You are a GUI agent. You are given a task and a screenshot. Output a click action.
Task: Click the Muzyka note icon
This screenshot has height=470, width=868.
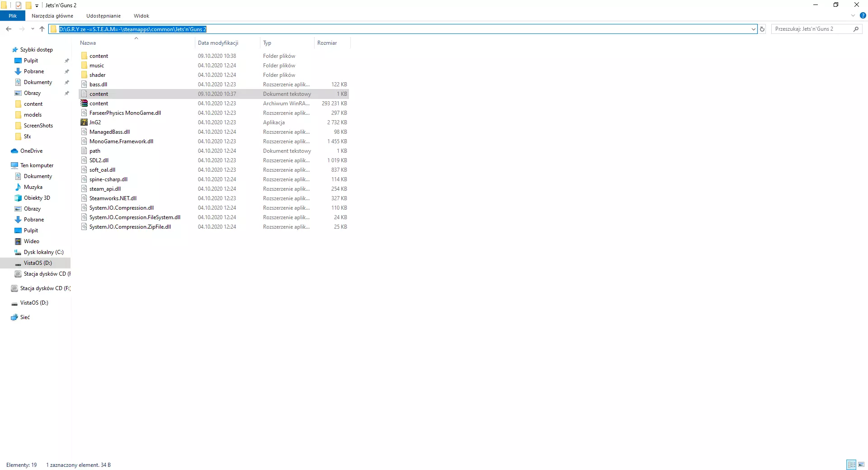click(18, 187)
